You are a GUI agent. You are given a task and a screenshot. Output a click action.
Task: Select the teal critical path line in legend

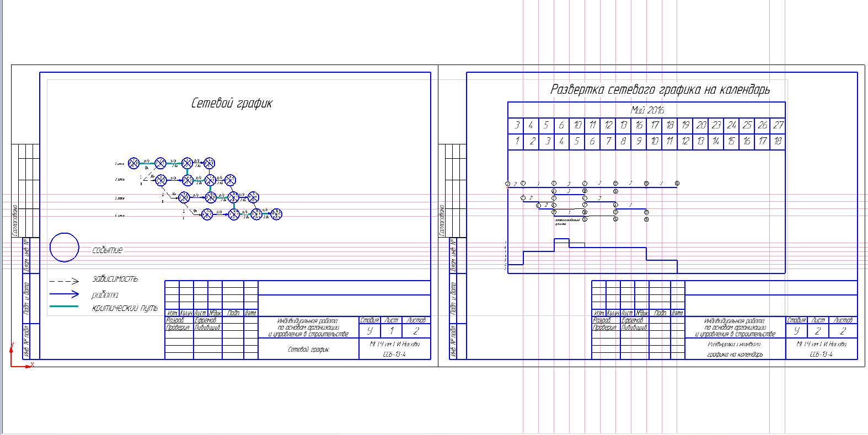(x=64, y=307)
